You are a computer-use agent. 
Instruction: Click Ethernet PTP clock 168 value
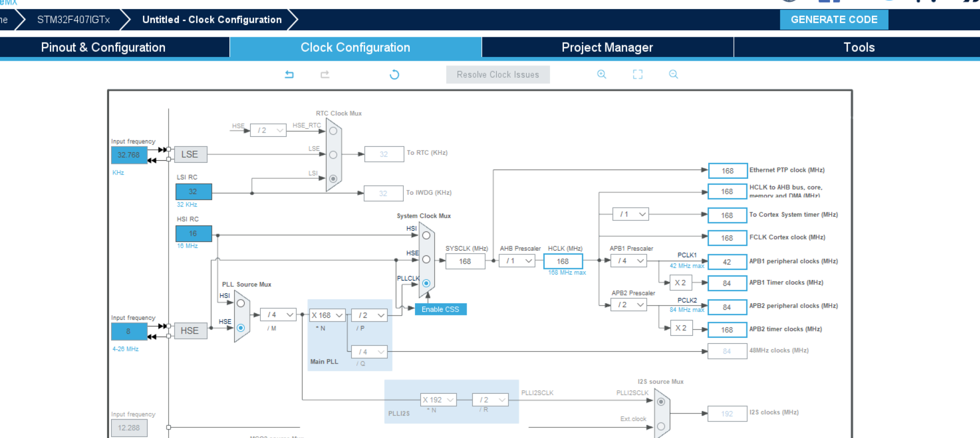coord(728,171)
